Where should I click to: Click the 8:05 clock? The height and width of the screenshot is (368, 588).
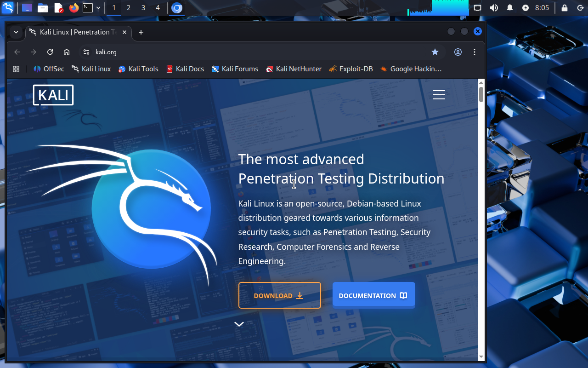coord(542,8)
